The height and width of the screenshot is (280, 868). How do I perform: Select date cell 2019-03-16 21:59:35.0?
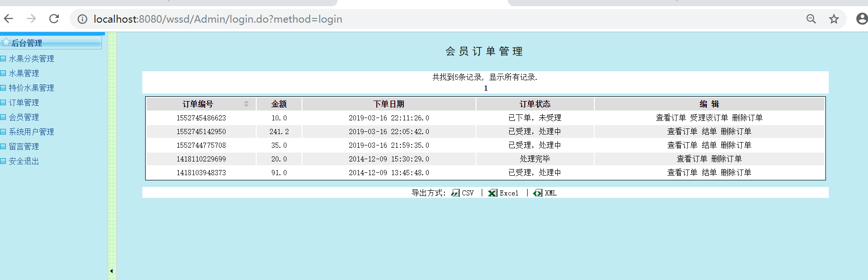click(389, 145)
